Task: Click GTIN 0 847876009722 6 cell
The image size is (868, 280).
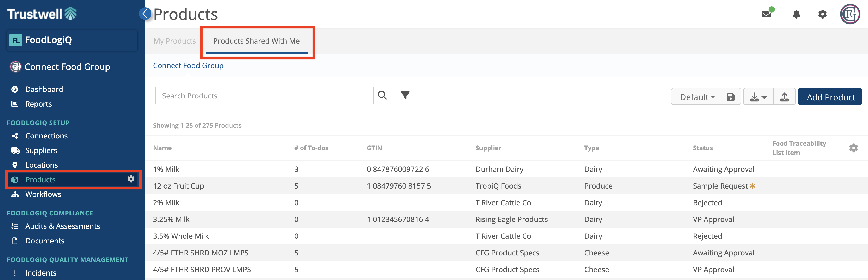Action: coord(398,169)
